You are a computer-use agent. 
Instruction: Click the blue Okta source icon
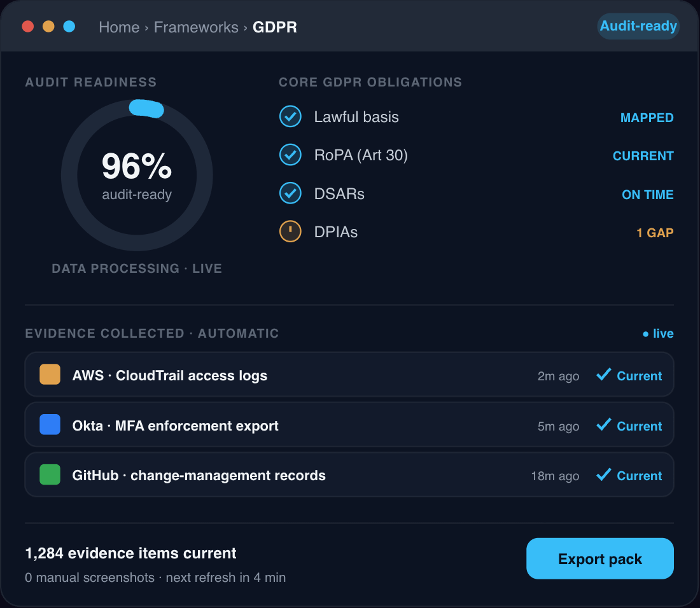(50, 424)
